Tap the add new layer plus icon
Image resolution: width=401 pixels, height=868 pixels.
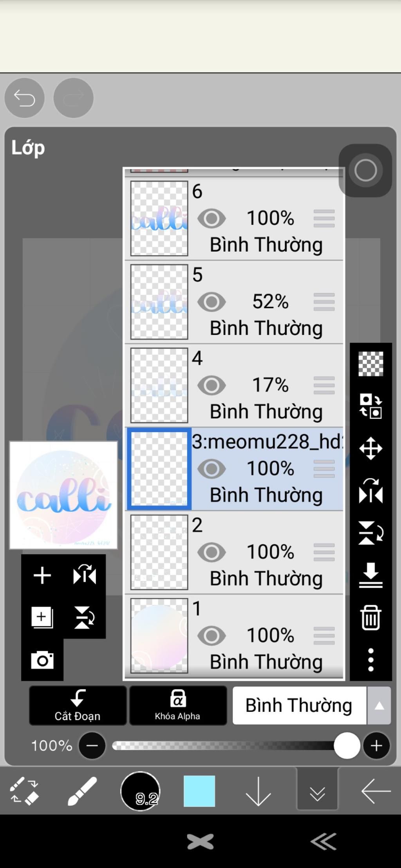pos(42,575)
